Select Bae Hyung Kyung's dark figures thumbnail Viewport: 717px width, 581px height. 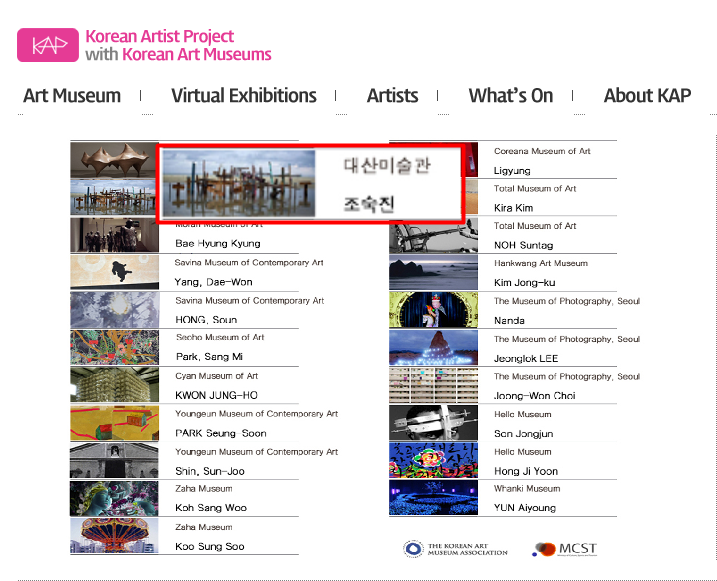pos(114,235)
